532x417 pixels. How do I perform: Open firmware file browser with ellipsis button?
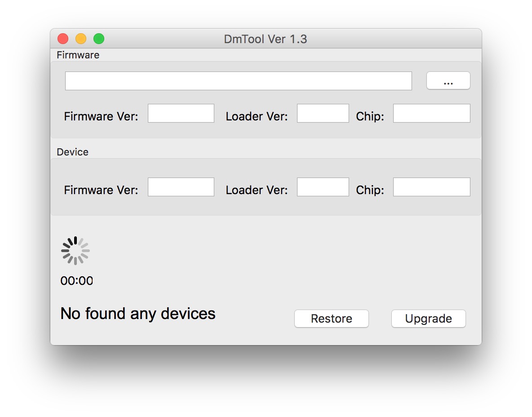tap(448, 81)
